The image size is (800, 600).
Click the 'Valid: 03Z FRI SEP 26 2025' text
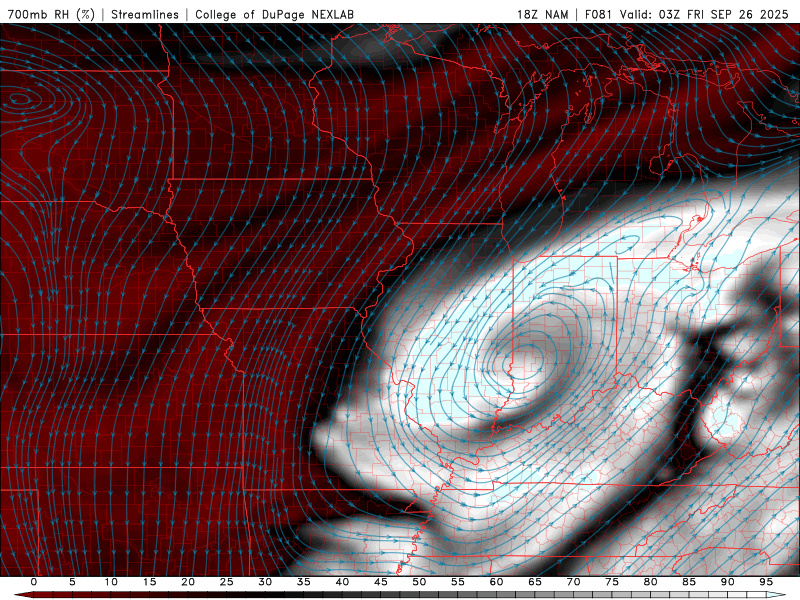pos(704,14)
